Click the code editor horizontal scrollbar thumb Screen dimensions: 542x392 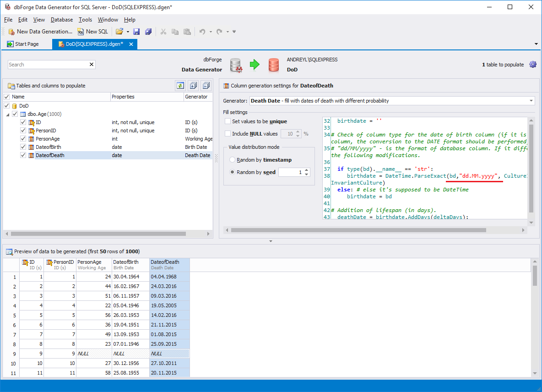pyautogui.click(x=358, y=230)
